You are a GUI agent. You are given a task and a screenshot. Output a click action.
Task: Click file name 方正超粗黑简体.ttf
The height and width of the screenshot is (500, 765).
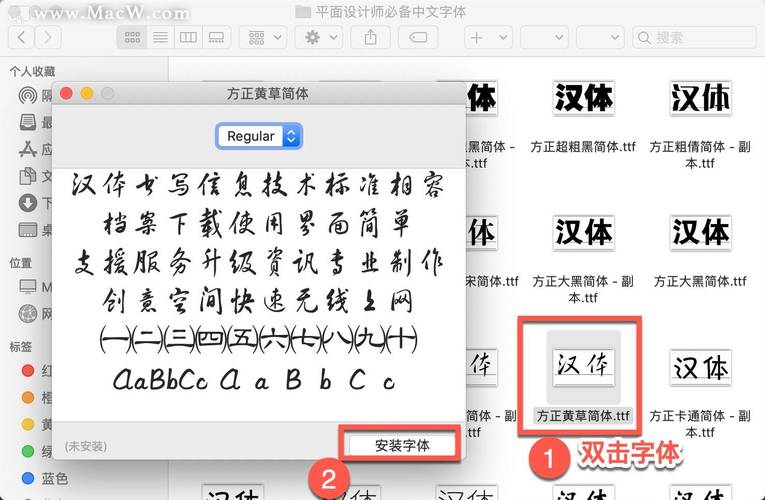(x=583, y=146)
